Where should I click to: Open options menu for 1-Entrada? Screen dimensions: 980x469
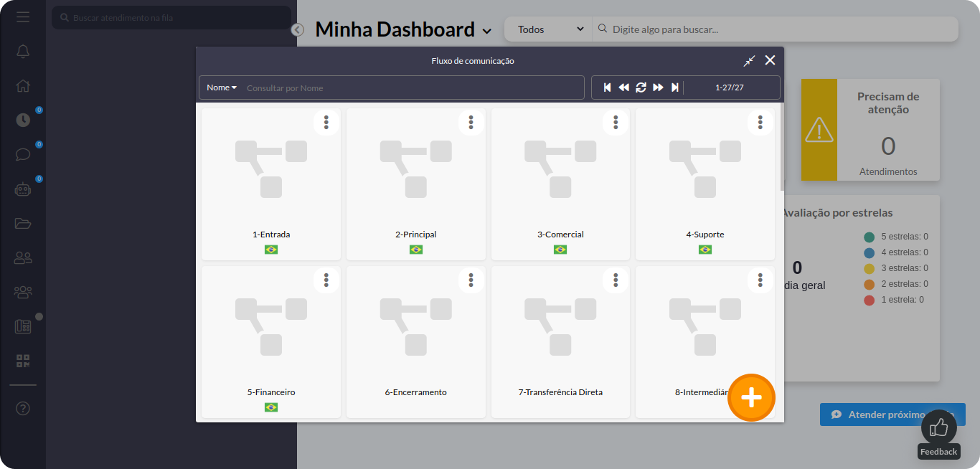326,122
